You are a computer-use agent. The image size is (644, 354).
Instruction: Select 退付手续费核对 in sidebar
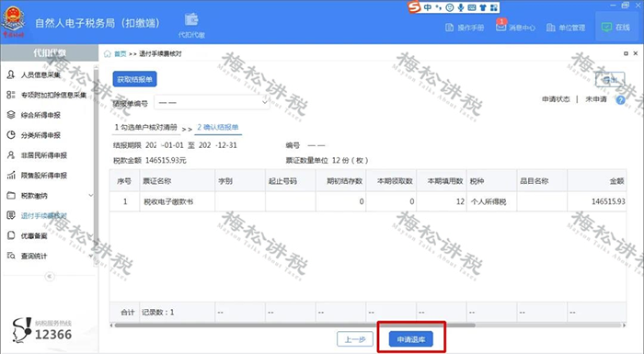(x=37, y=215)
